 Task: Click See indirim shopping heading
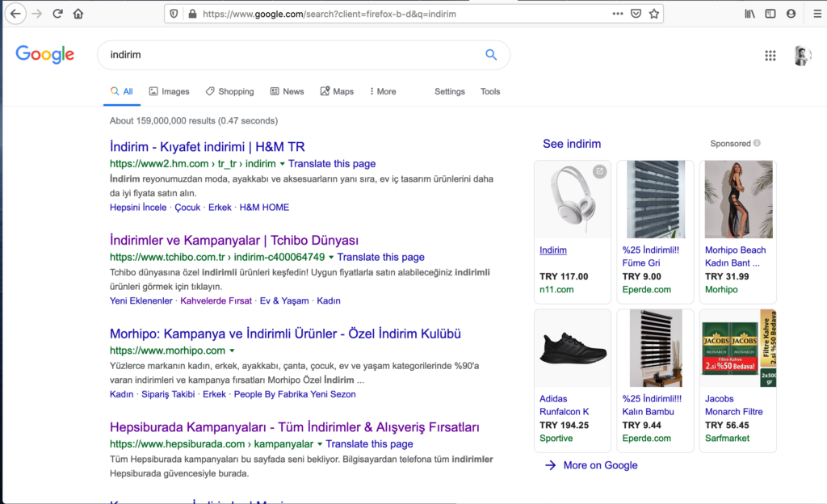click(x=572, y=144)
